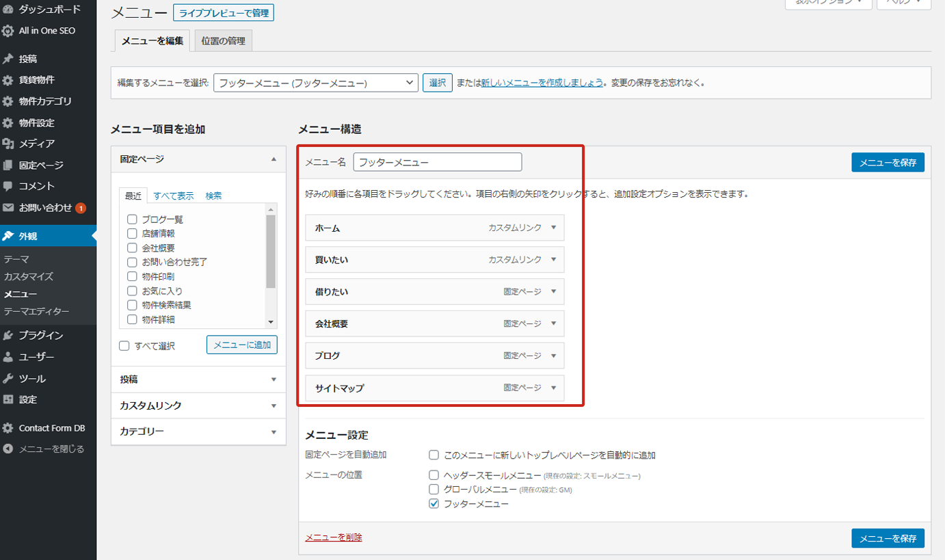Viewport: 945px width, 560px height.
Task: Click the media icon beside メディア
Action: tap(8, 144)
